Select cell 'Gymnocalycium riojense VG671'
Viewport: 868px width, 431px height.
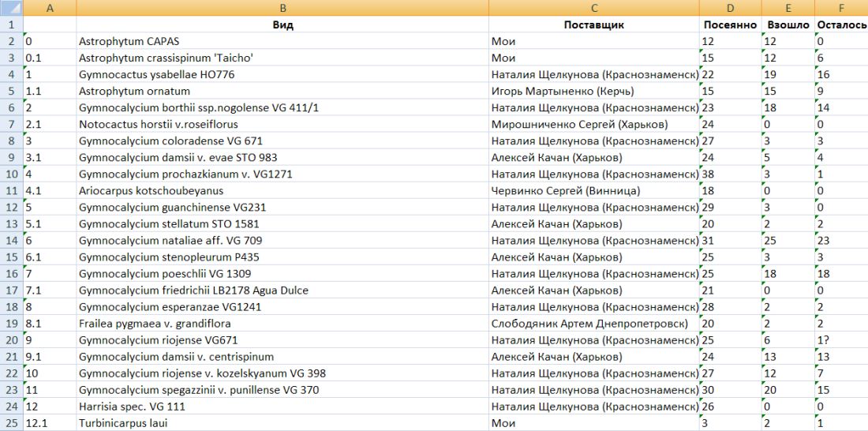tap(282, 340)
